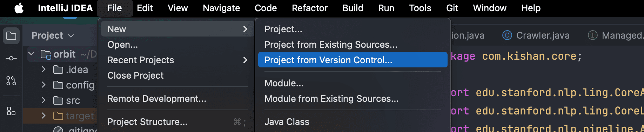
Task: Open the Project view dropdown
Action: (53, 35)
